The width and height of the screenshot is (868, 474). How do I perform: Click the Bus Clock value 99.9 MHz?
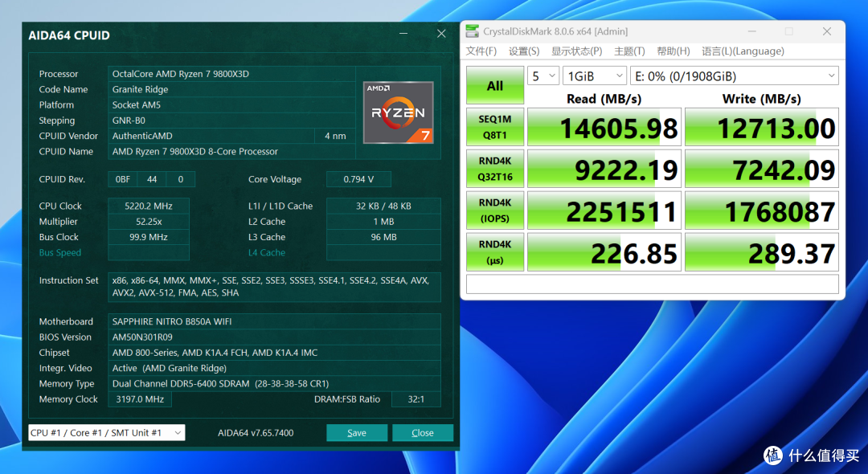click(149, 237)
